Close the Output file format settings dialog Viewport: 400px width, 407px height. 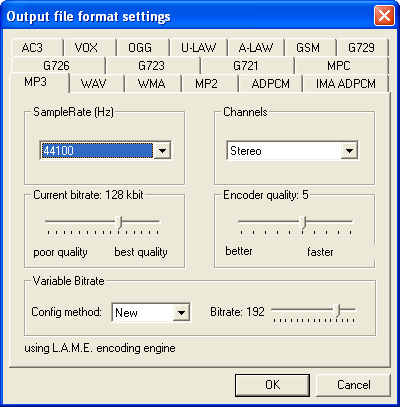pyautogui.click(x=384, y=16)
